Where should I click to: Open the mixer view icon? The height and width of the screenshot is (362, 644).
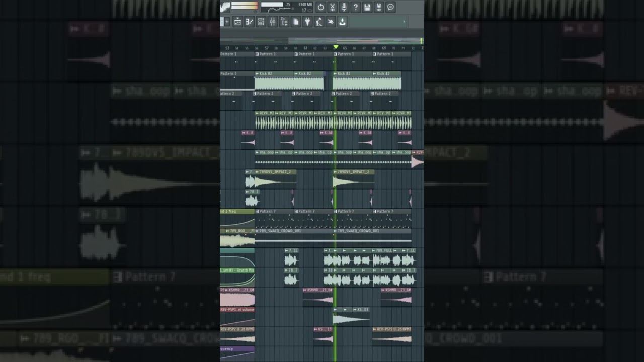[273, 22]
